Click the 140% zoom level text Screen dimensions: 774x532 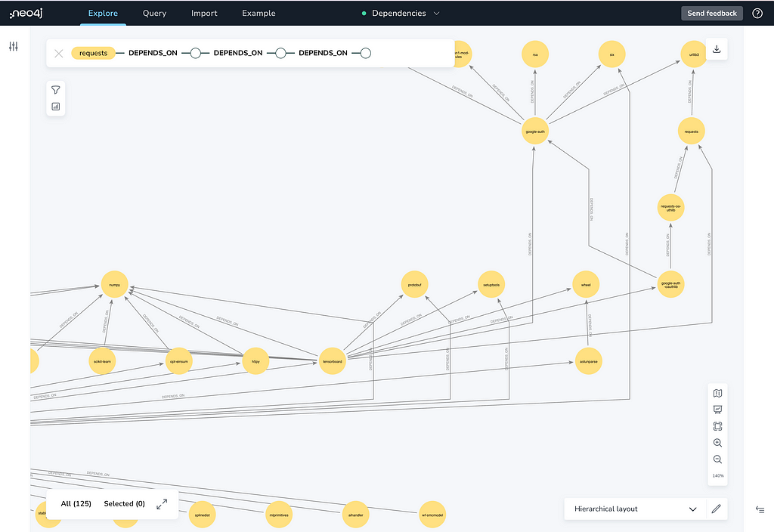coord(718,476)
